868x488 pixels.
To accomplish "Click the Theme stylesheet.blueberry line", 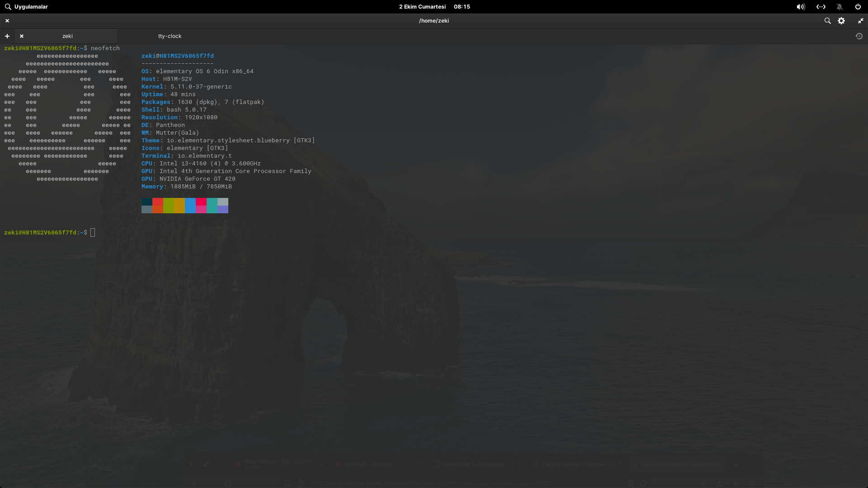I will 228,141.
